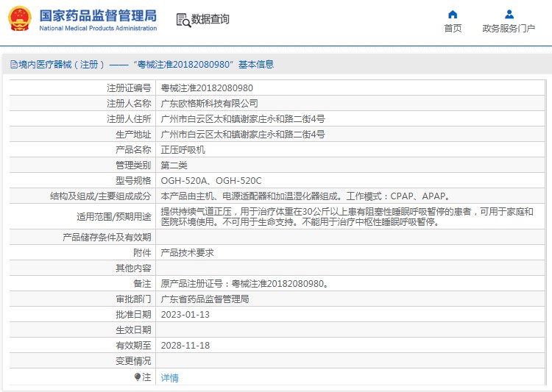Click the NMPA national emblem logo
Image resolution: width=552 pixels, height=392 pixels.
tap(20, 19)
